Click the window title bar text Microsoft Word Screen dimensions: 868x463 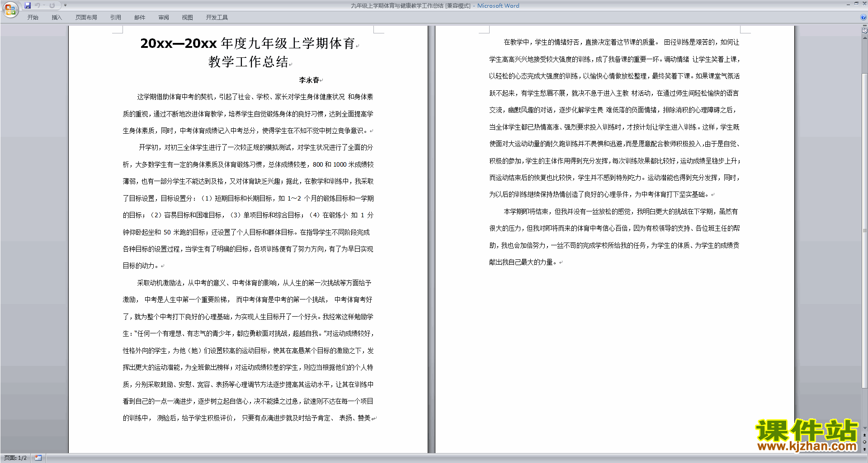point(498,6)
